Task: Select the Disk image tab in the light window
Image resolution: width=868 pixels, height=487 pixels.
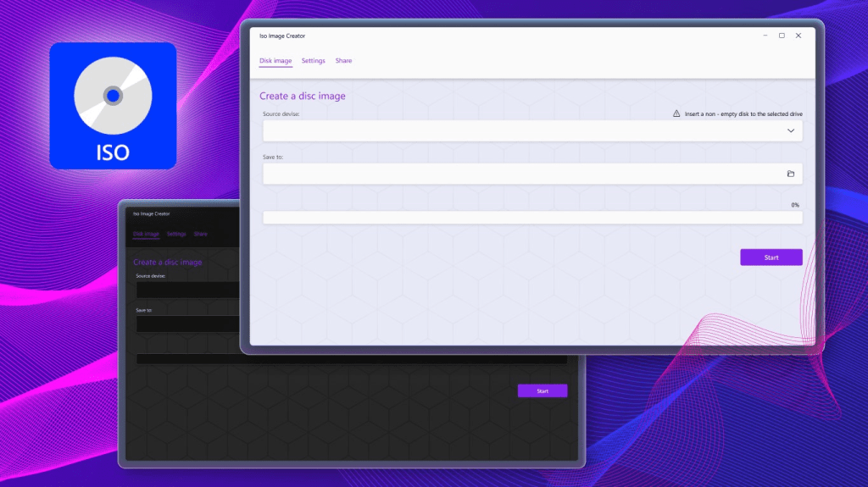Action: pyautogui.click(x=275, y=61)
